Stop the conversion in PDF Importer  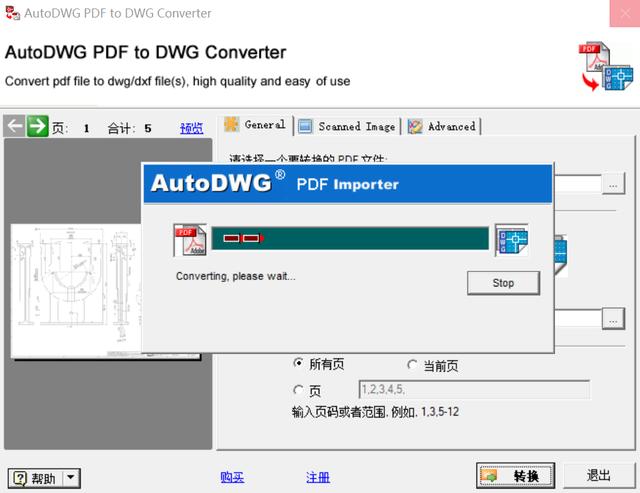click(x=503, y=283)
